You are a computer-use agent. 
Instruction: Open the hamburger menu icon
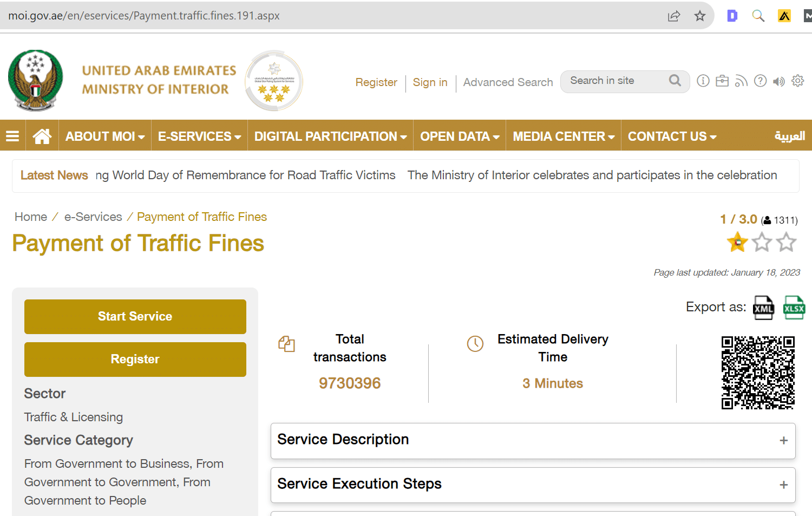pos(12,136)
